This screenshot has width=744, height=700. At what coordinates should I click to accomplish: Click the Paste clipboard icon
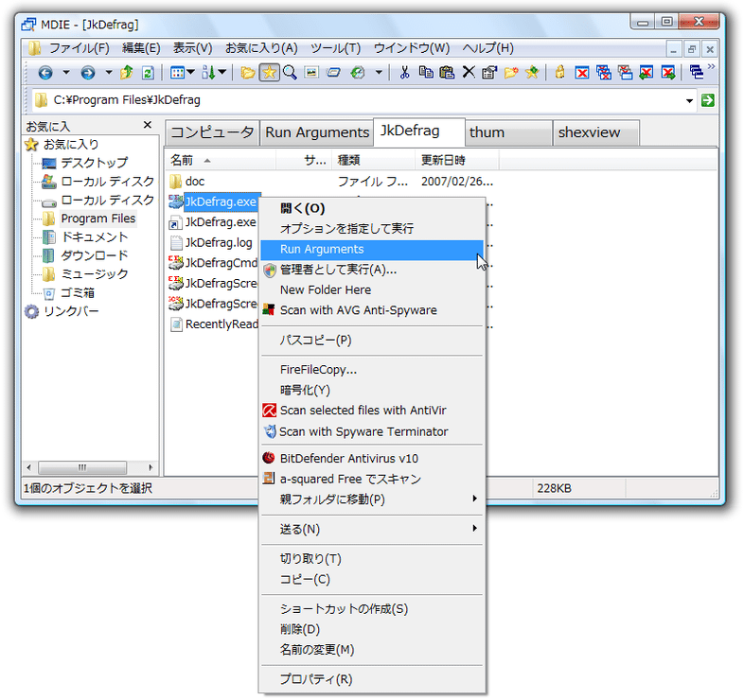tap(447, 72)
